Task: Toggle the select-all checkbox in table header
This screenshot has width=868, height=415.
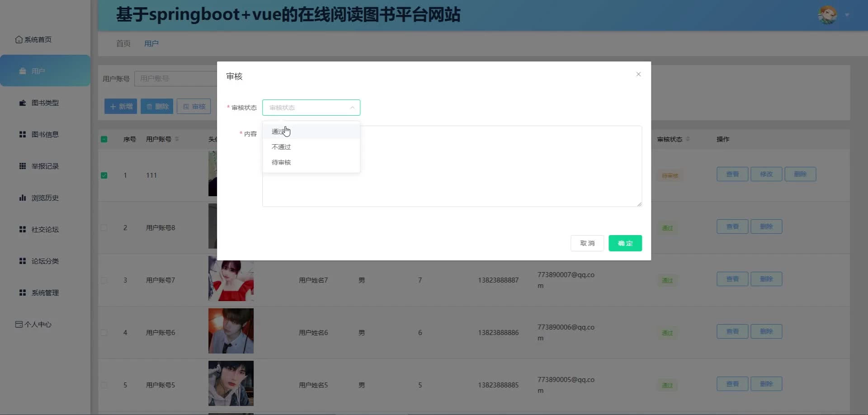Action: pos(104,139)
